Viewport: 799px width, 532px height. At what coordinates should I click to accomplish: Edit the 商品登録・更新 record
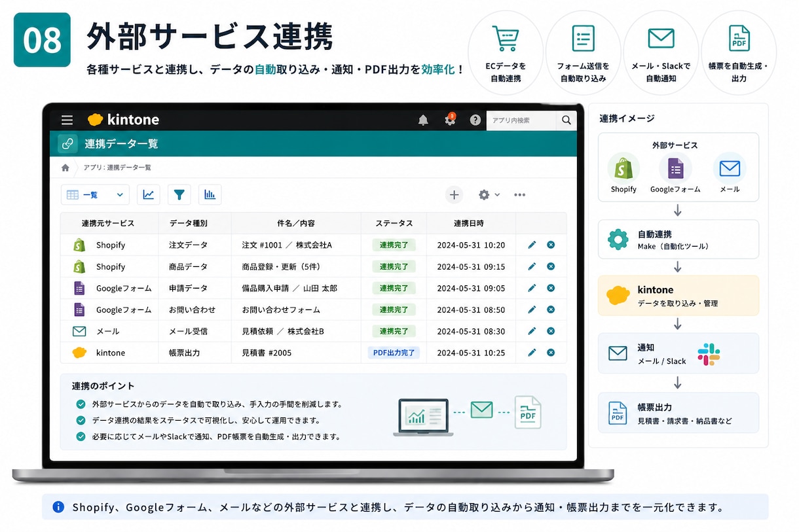(x=532, y=266)
